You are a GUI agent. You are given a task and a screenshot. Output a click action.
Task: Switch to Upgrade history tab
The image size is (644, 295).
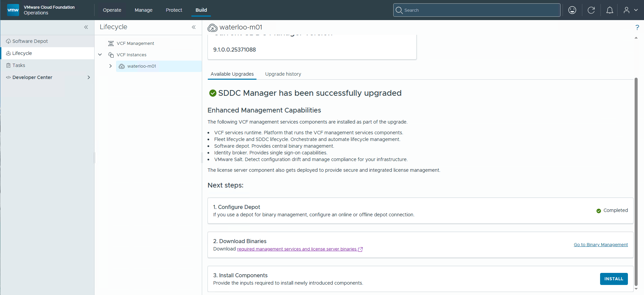click(x=283, y=74)
